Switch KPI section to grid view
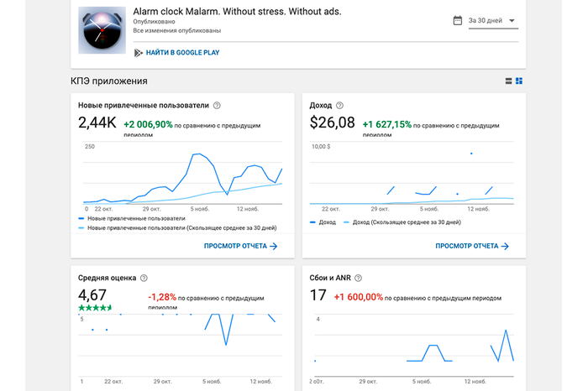 click(x=519, y=81)
